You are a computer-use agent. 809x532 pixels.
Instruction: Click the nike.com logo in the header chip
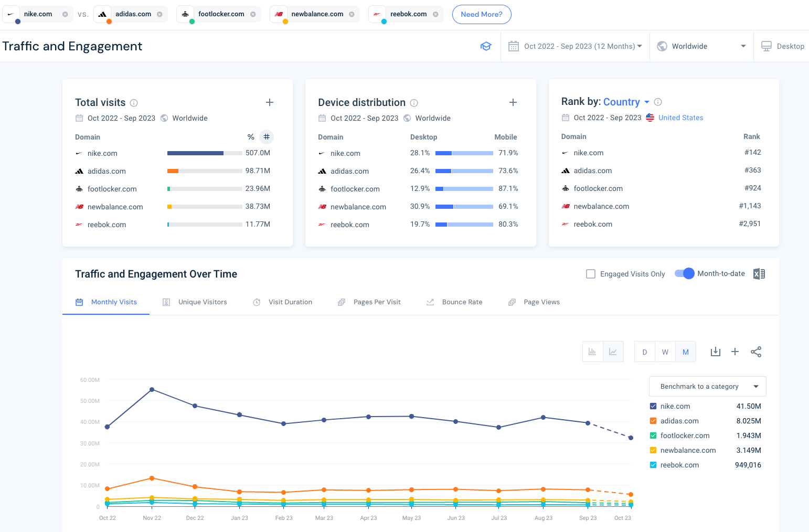point(10,14)
